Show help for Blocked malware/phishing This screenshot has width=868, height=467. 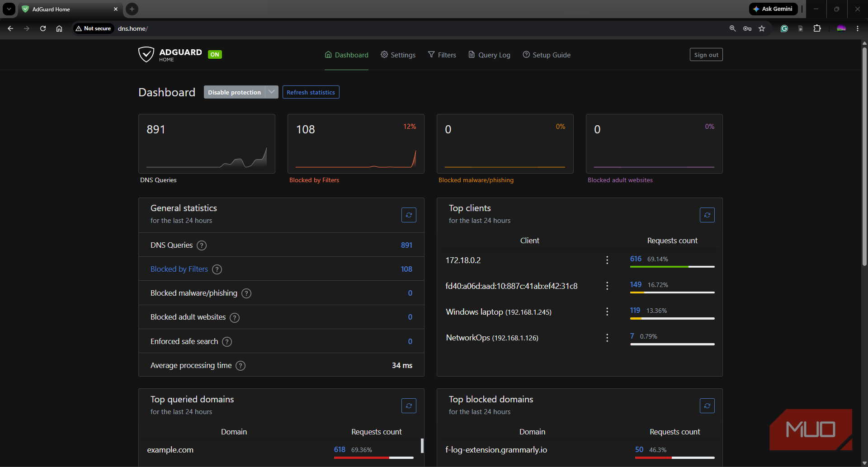coord(246,293)
